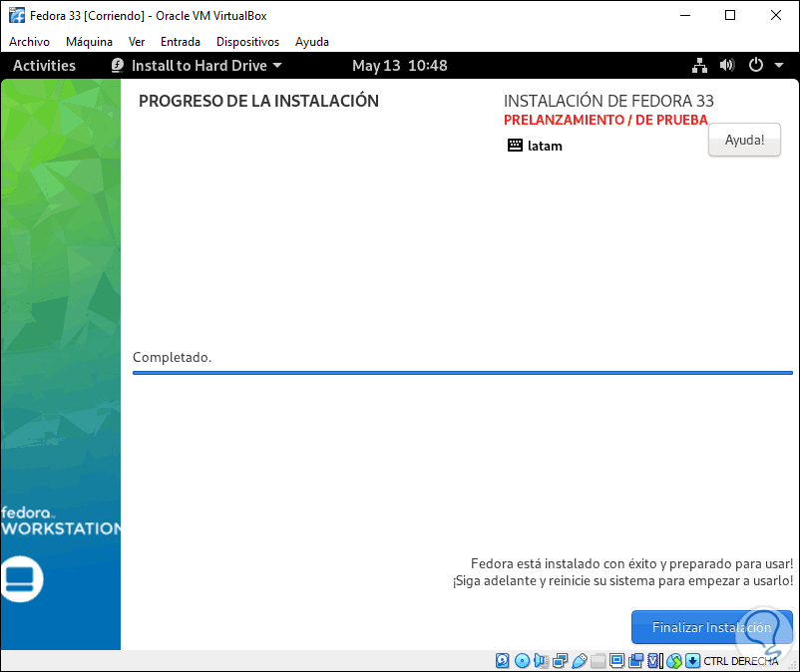Viewport: 800px width, 672px height.
Task: Click Activities in the GNOME top bar
Action: [x=44, y=65]
